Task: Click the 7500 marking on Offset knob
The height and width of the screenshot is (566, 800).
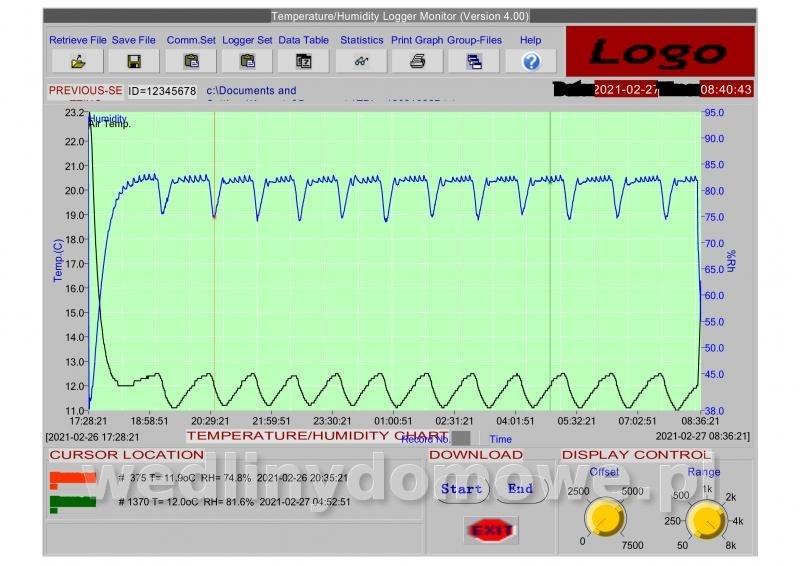Action: tap(632, 546)
